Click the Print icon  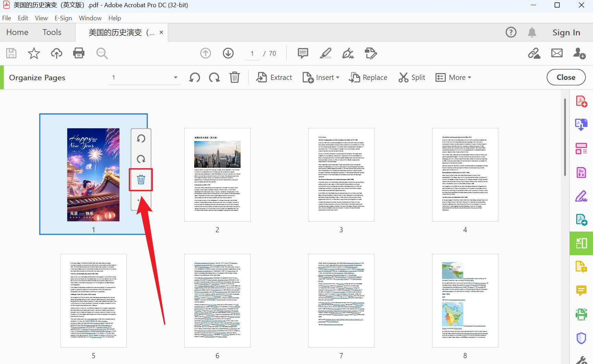(x=79, y=53)
